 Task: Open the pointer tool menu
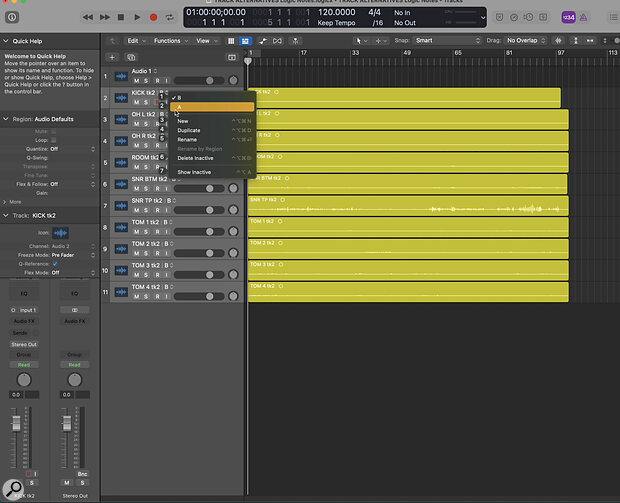pos(361,41)
